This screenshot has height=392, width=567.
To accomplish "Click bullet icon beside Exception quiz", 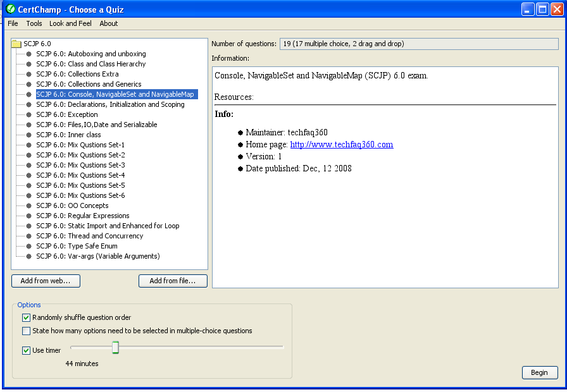I will click(29, 114).
